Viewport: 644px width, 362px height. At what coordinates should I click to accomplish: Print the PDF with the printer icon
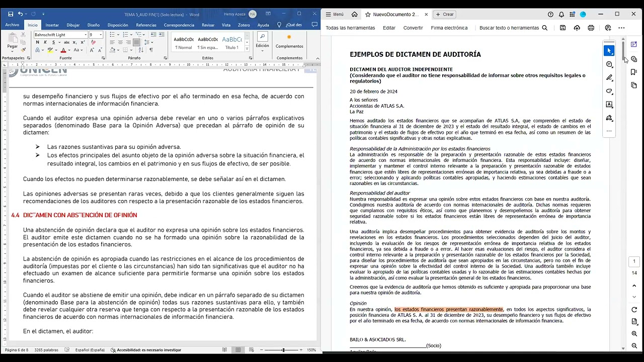click(x=591, y=28)
